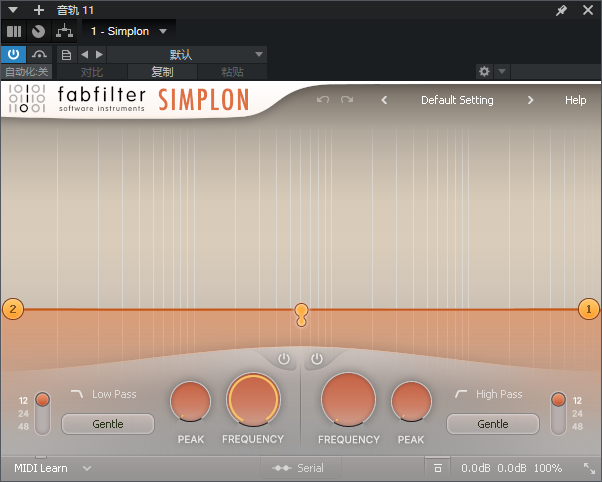Screen dimensions: 602x482
Task: Click the output options icon
Action: coord(437,468)
